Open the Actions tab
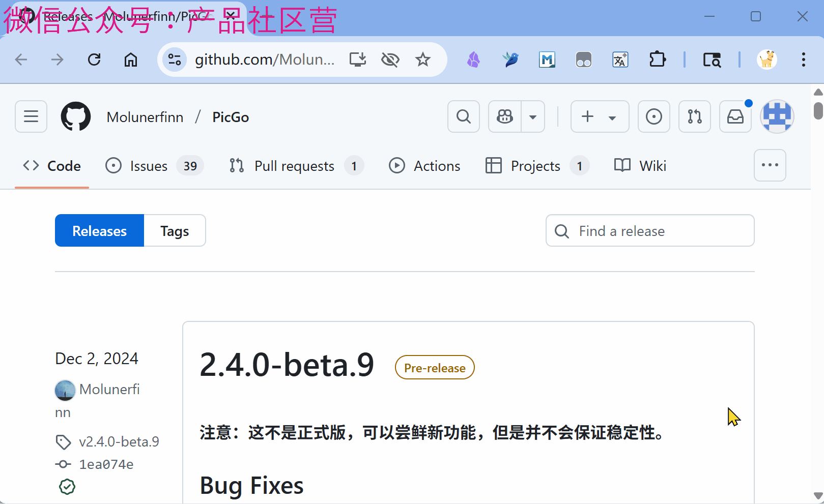This screenshot has width=824, height=504. (436, 166)
